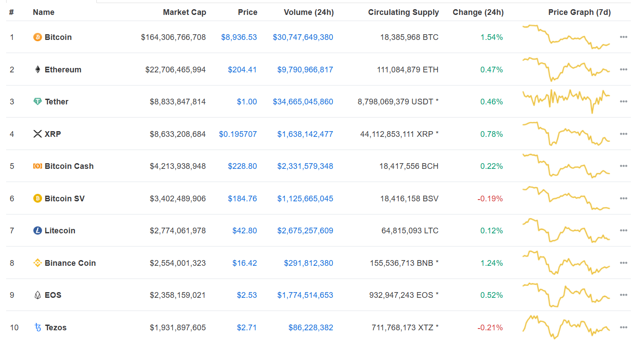Click the EOS 7d price graph
644x343 pixels.
pyautogui.click(x=566, y=295)
